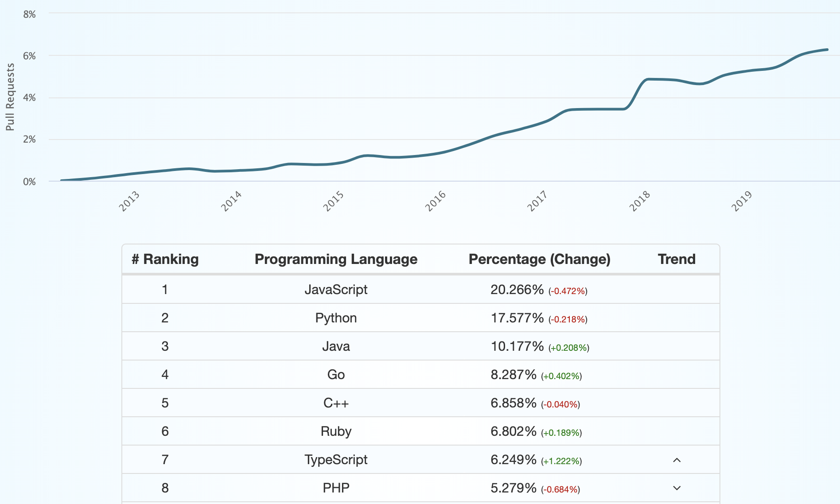This screenshot has width=840, height=504.
Task: Click ranking number 7 in the table
Action: point(165,460)
